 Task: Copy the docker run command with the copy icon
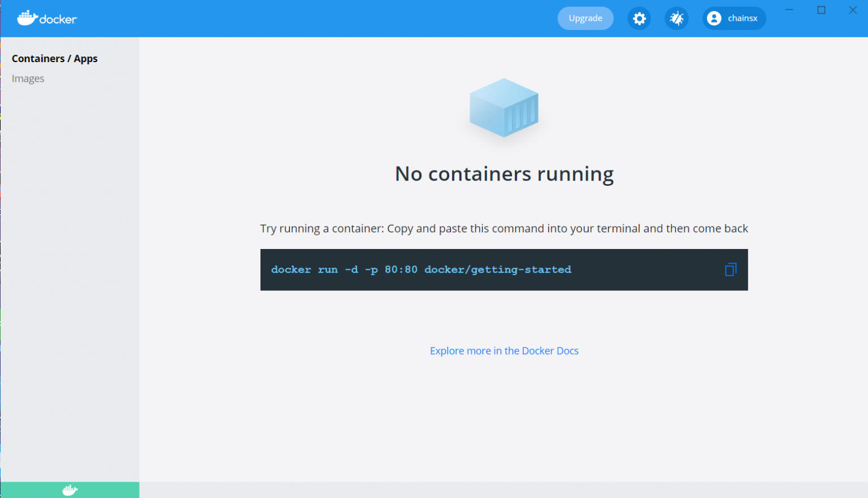point(730,270)
